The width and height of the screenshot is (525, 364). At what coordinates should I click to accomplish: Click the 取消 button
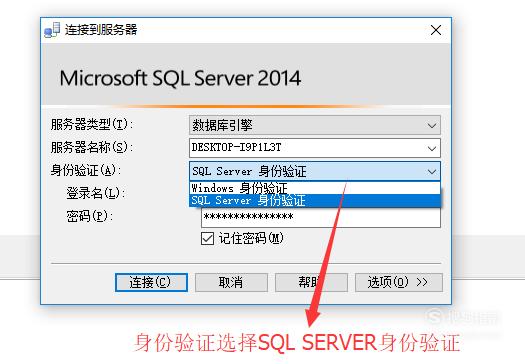pyautogui.click(x=231, y=282)
